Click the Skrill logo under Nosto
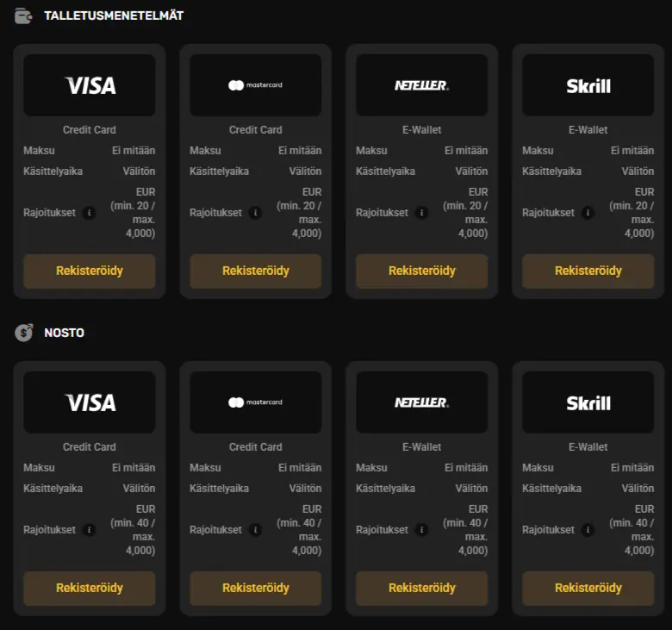Viewport: 672px width, 630px height. click(x=588, y=402)
